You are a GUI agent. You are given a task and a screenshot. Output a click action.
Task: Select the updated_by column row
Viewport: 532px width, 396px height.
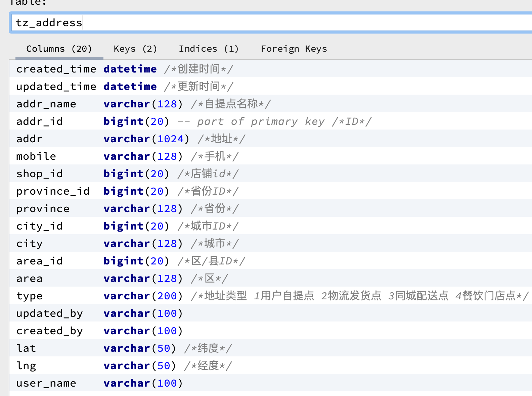coord(271,313)
